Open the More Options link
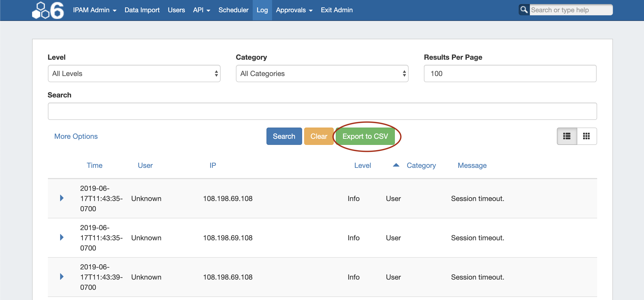 (x=76, y=136)
